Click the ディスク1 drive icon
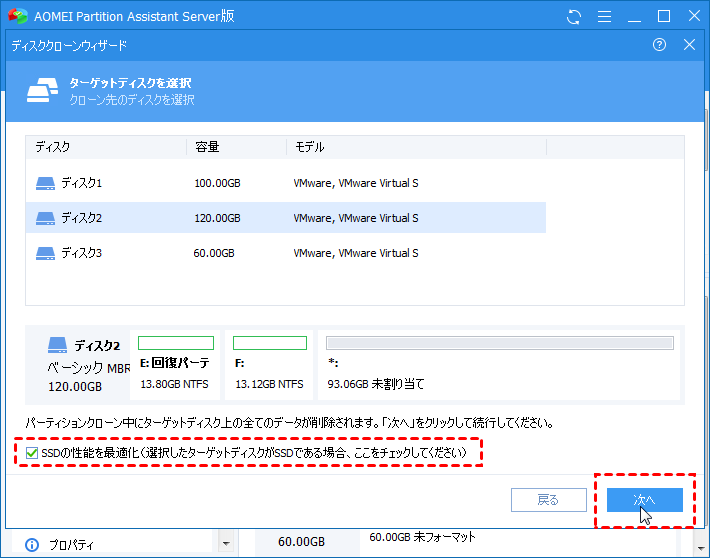This screenshot has width=710, height=558. click(x=45, y=183)
